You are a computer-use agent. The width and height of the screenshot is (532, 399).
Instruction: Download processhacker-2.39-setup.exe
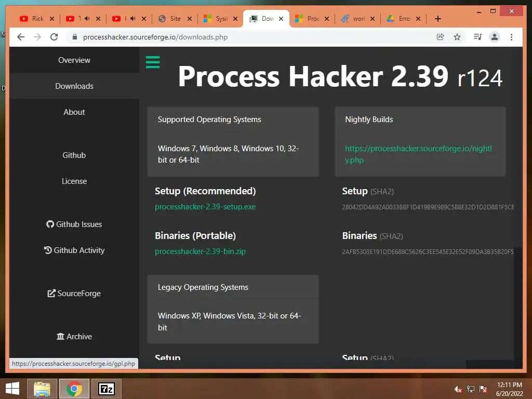pos(205,207)
